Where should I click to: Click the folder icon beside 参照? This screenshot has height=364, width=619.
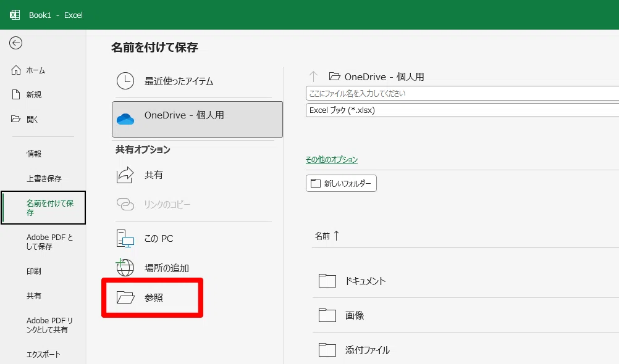pyautogui.click(x=125, y=297)
